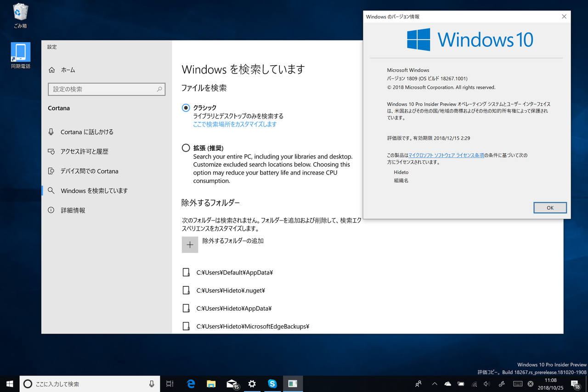Open デバイス間での Cortana settings
Viewport: 588px width, 392px height.
[90, 171]
